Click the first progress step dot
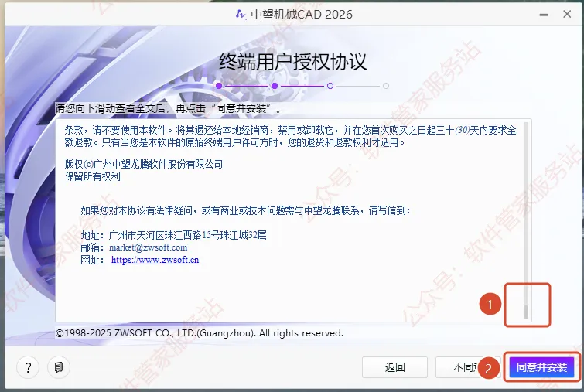The image size is (584, 392). [x=219, y=86]
